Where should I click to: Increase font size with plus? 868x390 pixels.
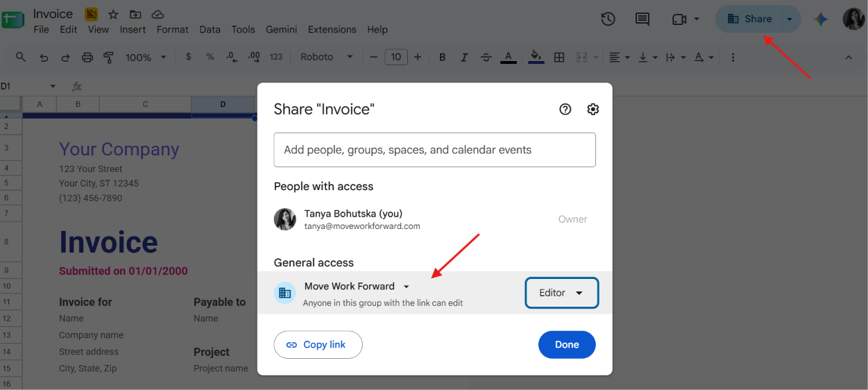click(418, 58)
